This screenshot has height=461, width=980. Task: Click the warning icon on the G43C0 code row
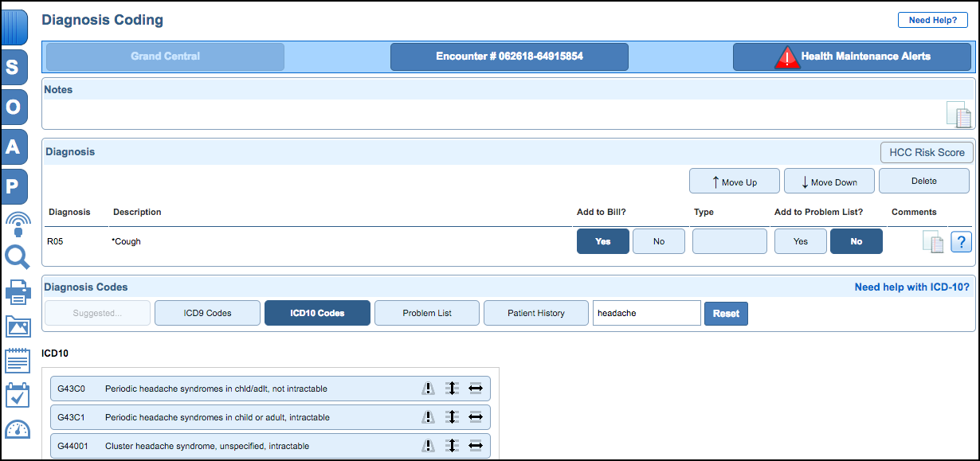pos(428,388)
